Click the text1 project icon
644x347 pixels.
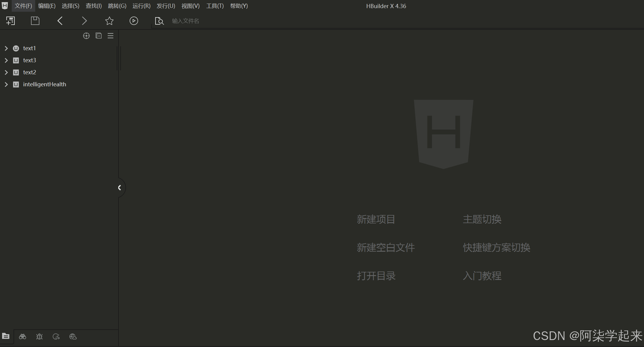click(16, 48)
